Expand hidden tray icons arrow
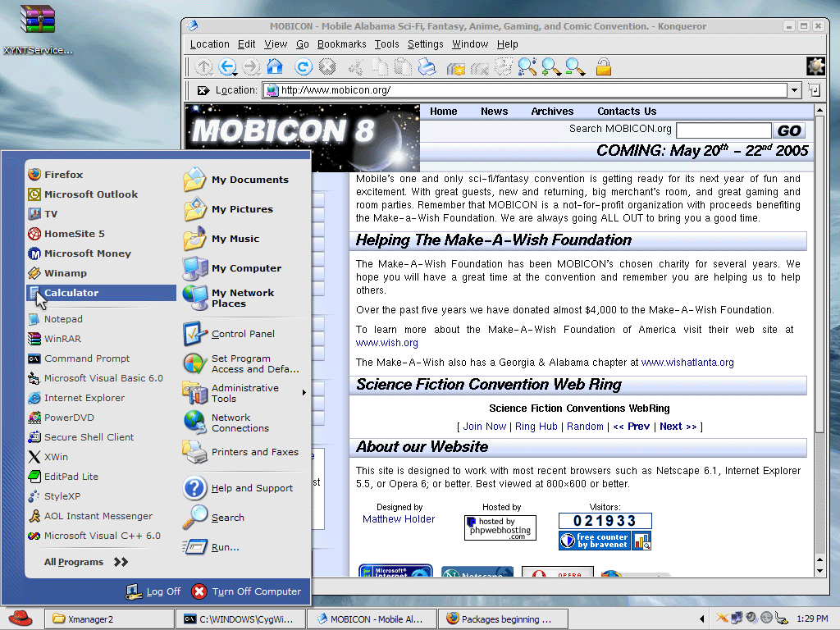This screenshot has width=840, height=630. click(x=701, y=619)
